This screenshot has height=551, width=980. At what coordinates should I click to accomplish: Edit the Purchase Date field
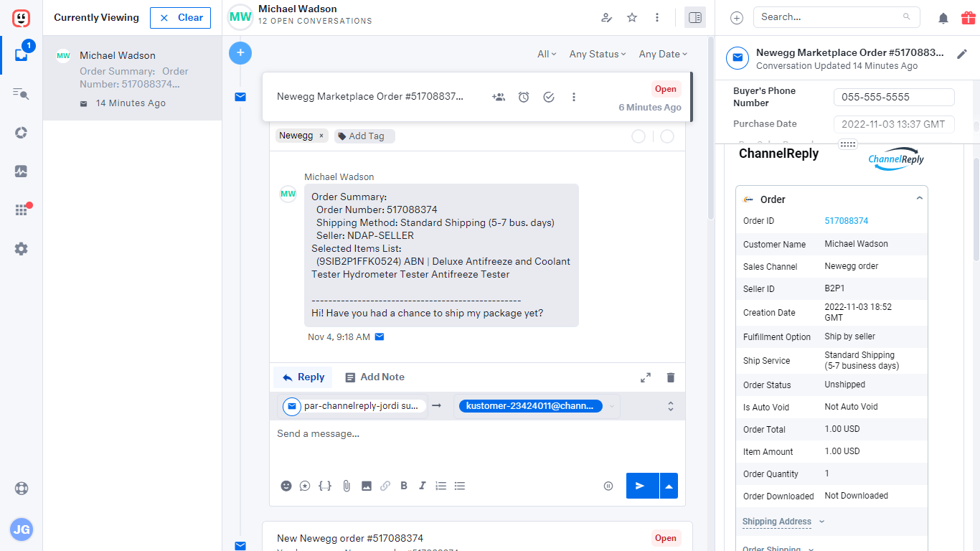[894, 124]
